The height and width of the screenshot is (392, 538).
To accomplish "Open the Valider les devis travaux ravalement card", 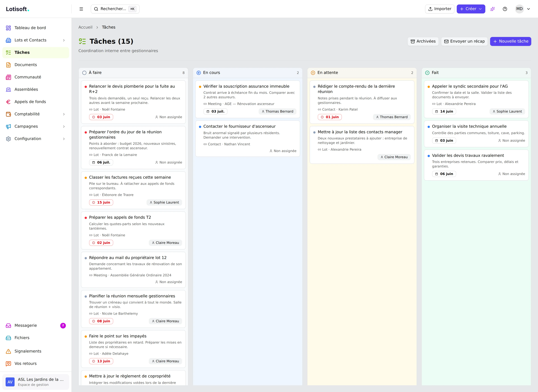I will [476, 165].
